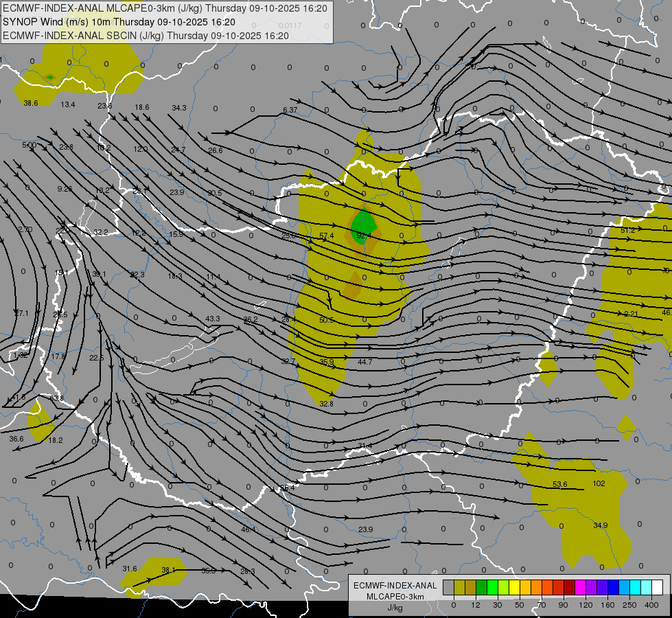Click the dark red swatch after 90
This screenshot has width=672, height=618.
[569, 587]
